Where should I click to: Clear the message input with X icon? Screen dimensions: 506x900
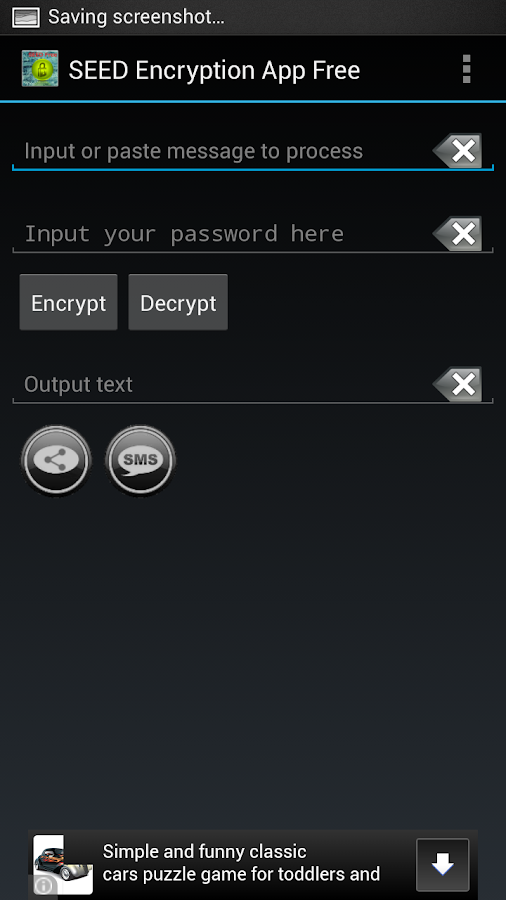(x=457, y=150)
